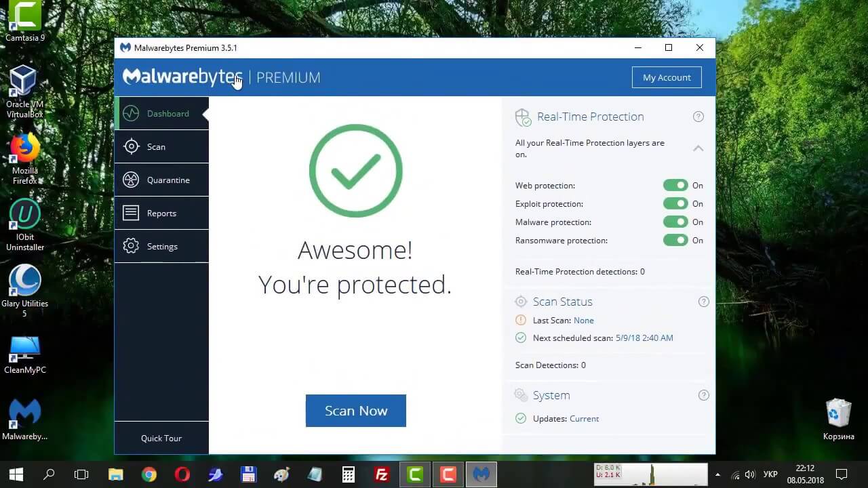Collapse the Real-Time Protection layers chevron
868x488 pixels.
698,148
